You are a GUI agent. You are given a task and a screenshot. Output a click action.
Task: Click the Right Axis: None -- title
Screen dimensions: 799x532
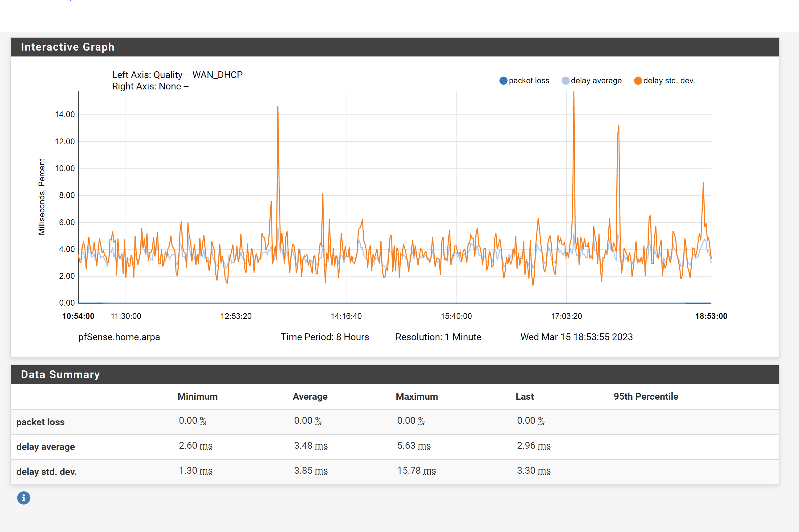pos(150,86)
